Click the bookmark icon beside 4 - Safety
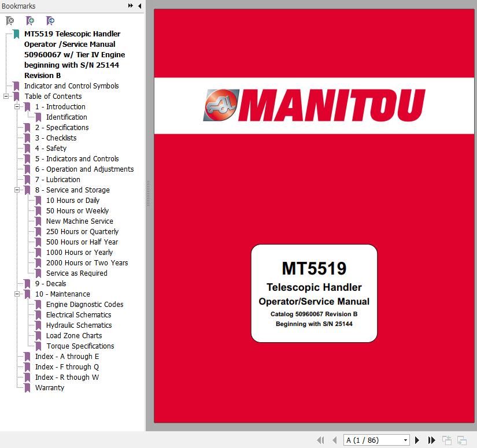This screenshot has width=477, height=448. coord(27,149)
